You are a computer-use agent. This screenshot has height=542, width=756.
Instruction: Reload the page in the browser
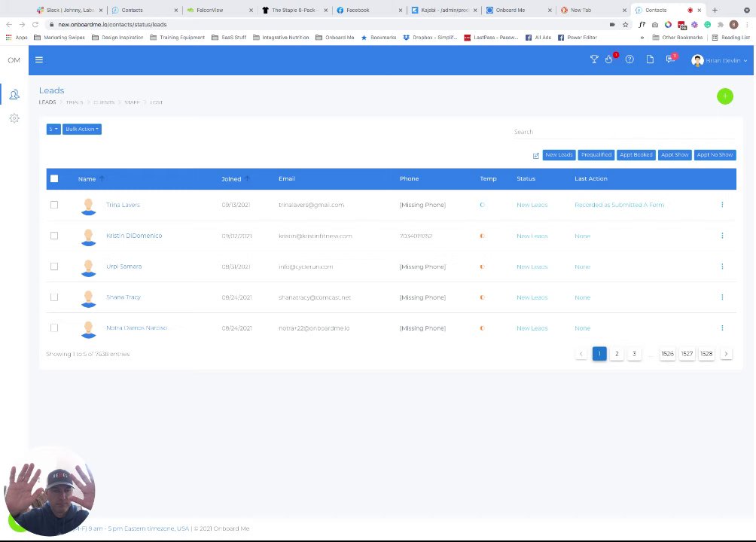tap(35, 25)
